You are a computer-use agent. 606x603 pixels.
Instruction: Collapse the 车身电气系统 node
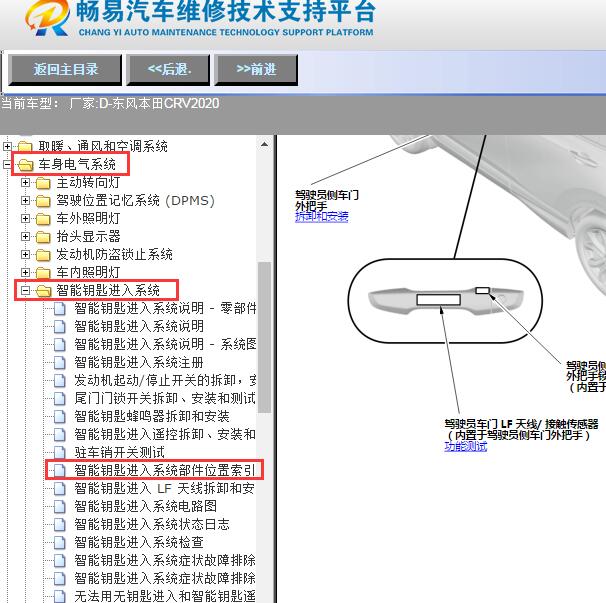7,165
